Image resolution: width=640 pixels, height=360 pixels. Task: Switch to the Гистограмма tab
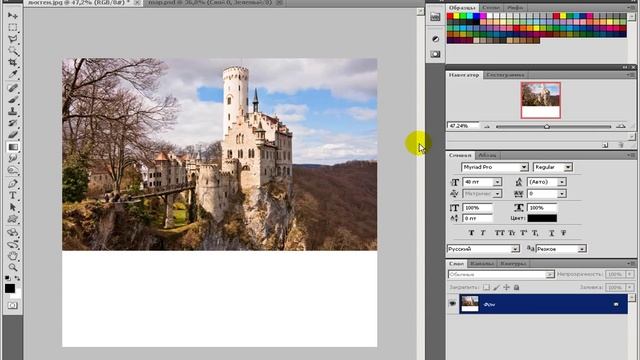[x=505, y=75]
